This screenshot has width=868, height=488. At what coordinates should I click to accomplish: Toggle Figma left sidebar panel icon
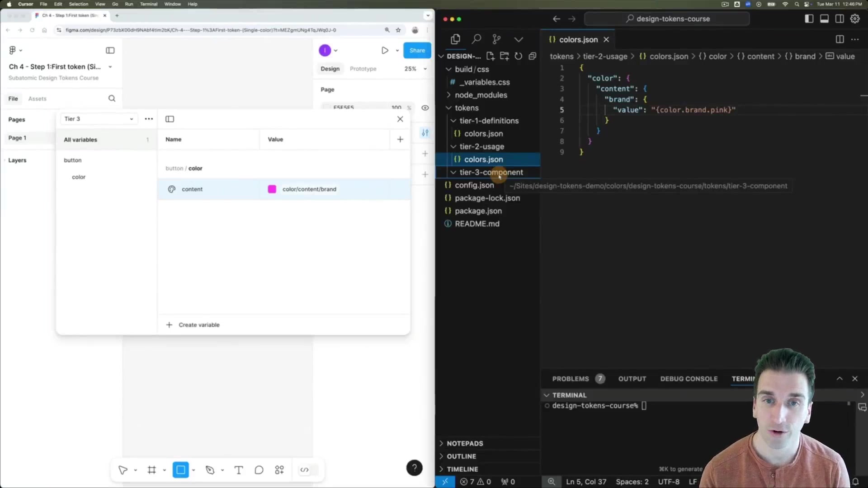[x=110, y=50]
